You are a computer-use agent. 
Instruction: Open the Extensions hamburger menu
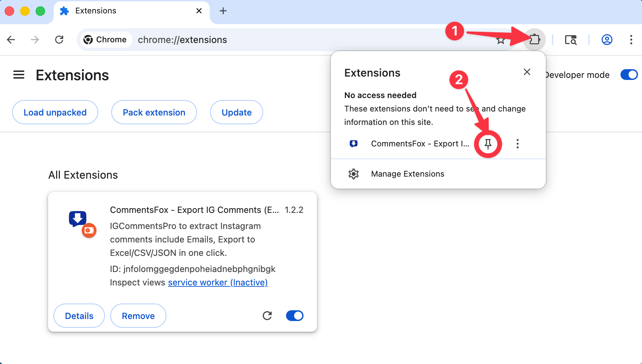(x=18, y=75)
